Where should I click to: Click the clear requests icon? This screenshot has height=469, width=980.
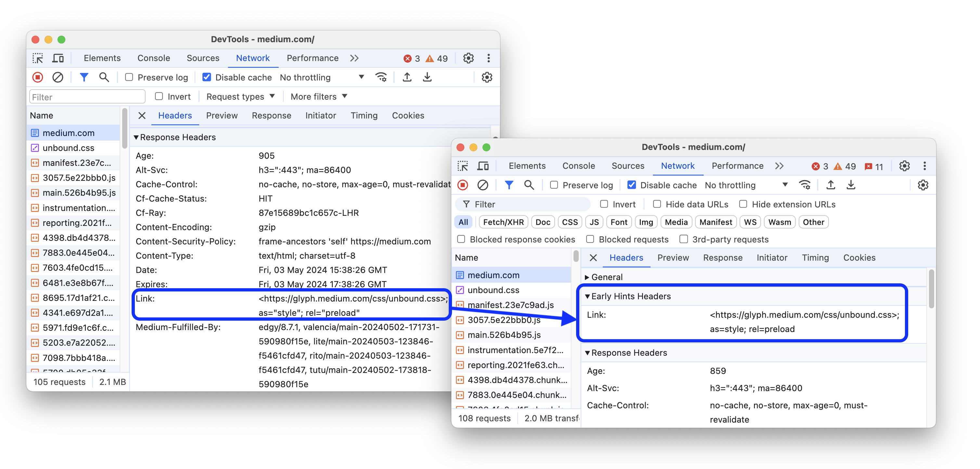click(x=57, y=77)
